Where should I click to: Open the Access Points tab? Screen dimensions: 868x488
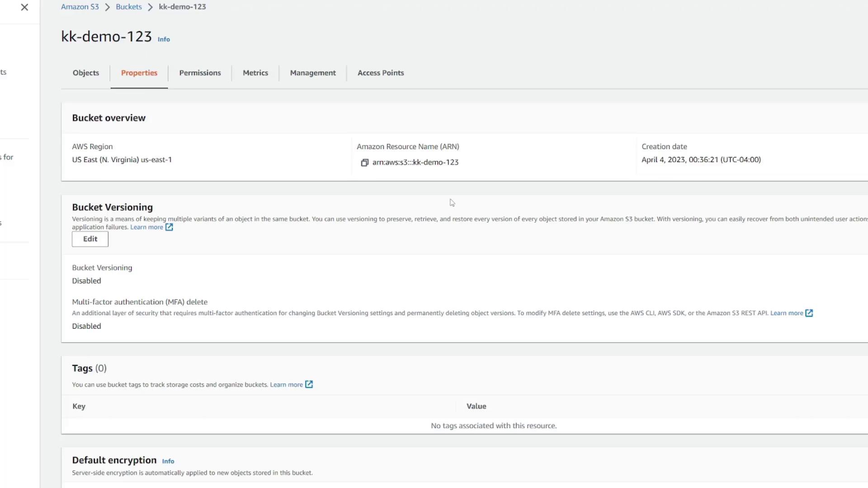tap(381, 73)
